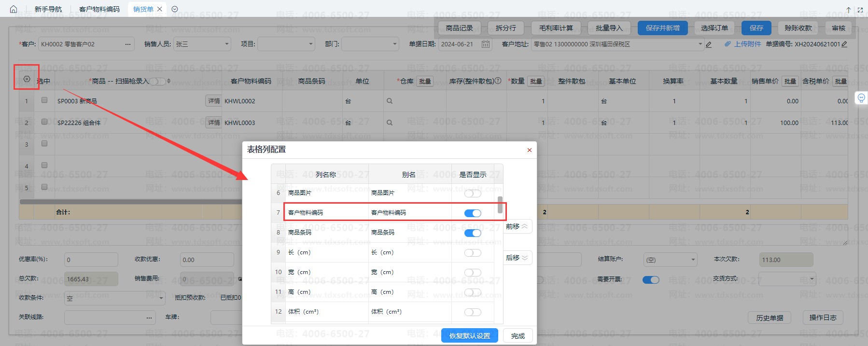Click search icon in row 1 仓库 cell
Screen dimensions: 868x346
(390, 101)
